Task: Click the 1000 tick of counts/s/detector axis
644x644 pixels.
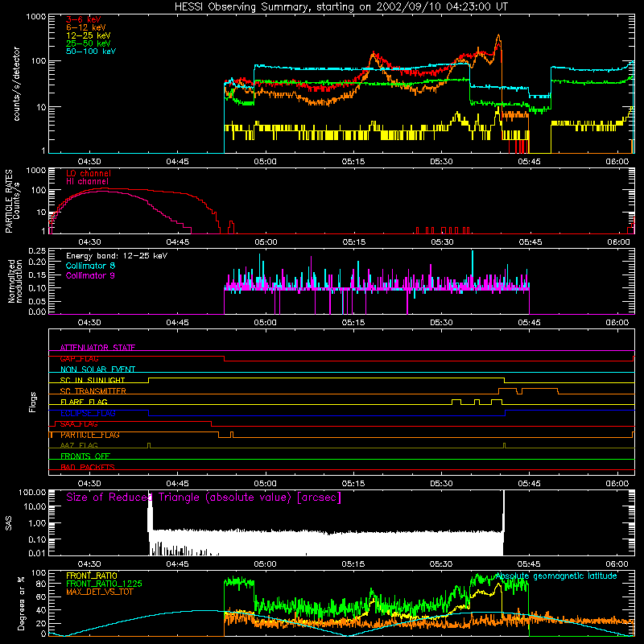Action: [x=36, y=17]
